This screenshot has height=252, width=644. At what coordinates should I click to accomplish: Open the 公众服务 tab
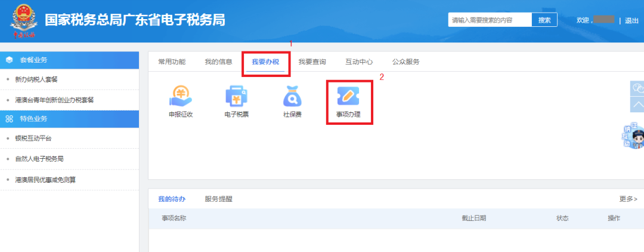click(x=406, y=62)
